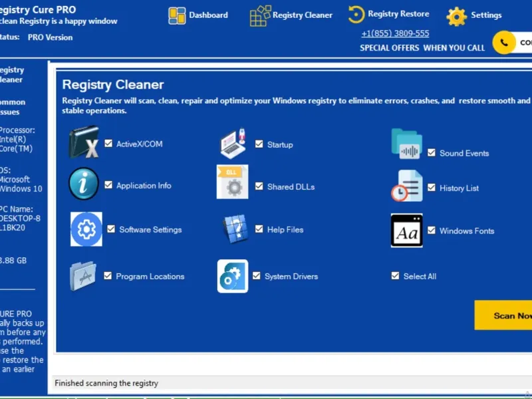
Task: Click the History List clock document icon
Action: [407, 186]
